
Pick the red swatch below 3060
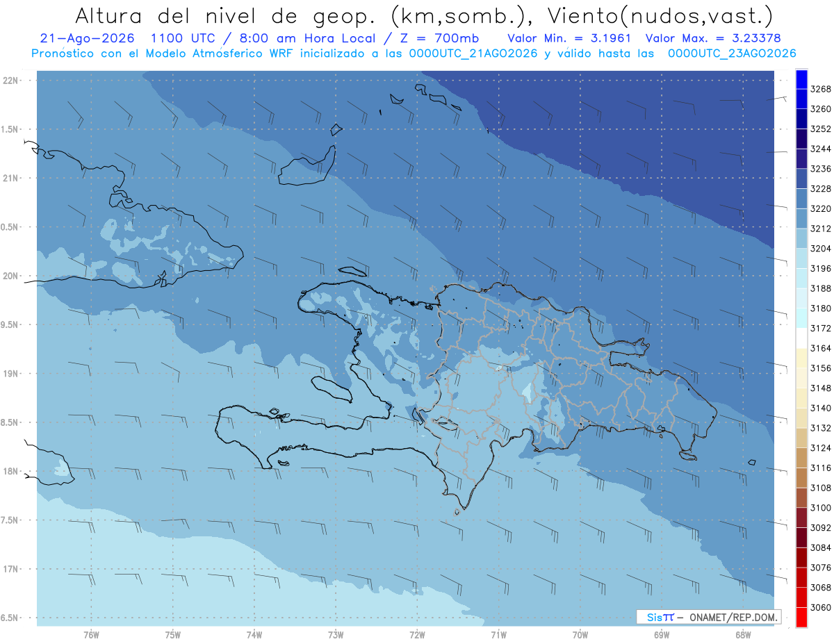coord(801,618)
